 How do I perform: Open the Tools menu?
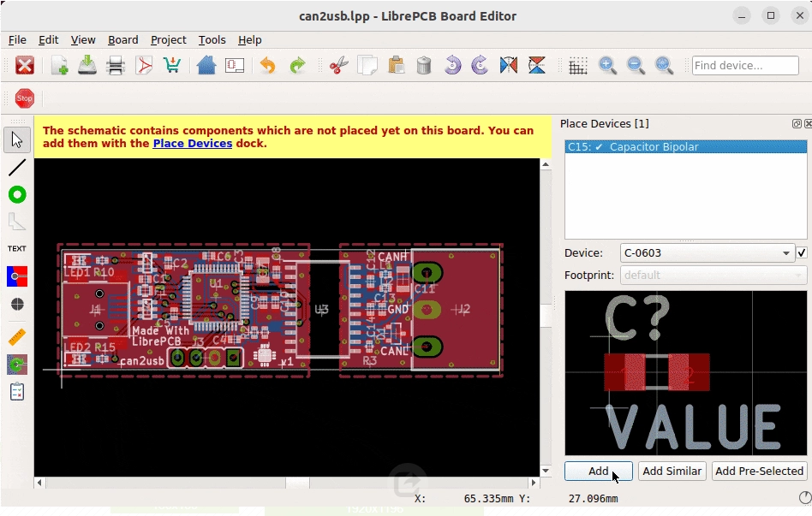(212, 40)
